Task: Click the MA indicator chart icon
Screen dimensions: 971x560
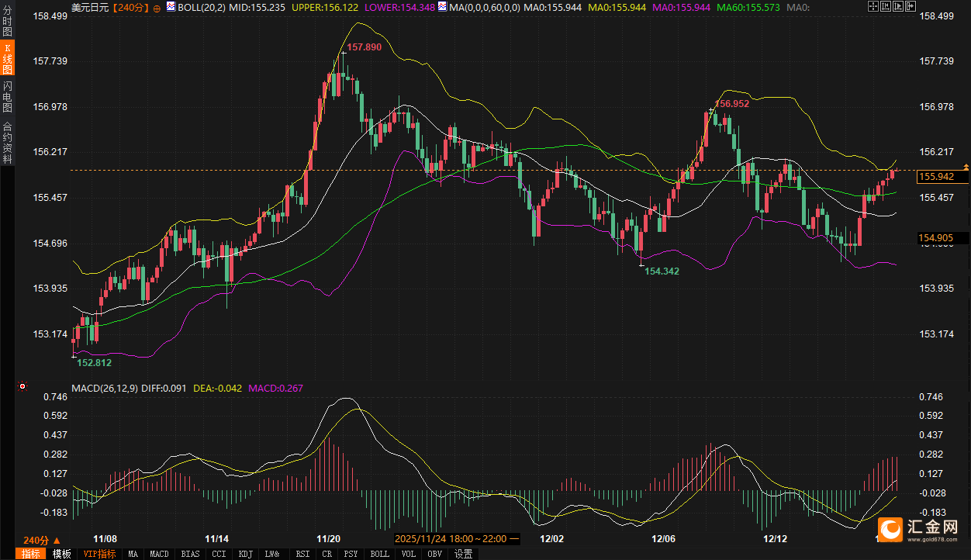Action: (x=441, y=7)
